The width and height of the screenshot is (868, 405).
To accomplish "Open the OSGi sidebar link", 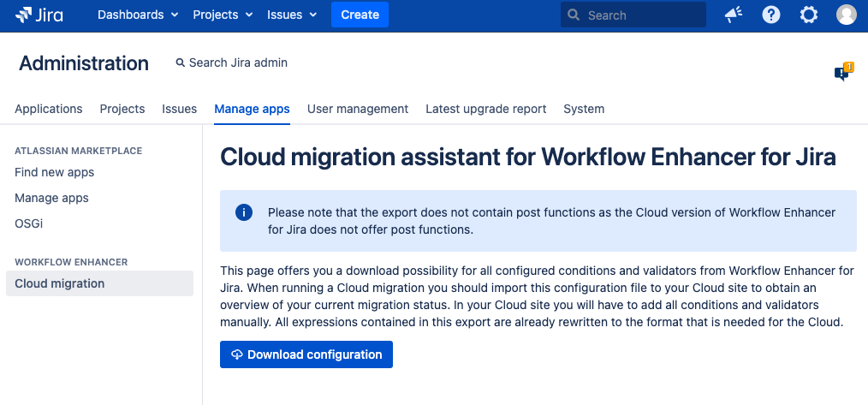I will pyautogui.click(x=29, y=223).
